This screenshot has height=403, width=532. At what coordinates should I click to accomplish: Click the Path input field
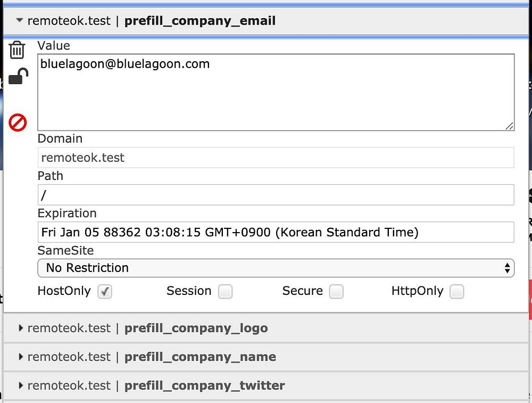(276, 195)
